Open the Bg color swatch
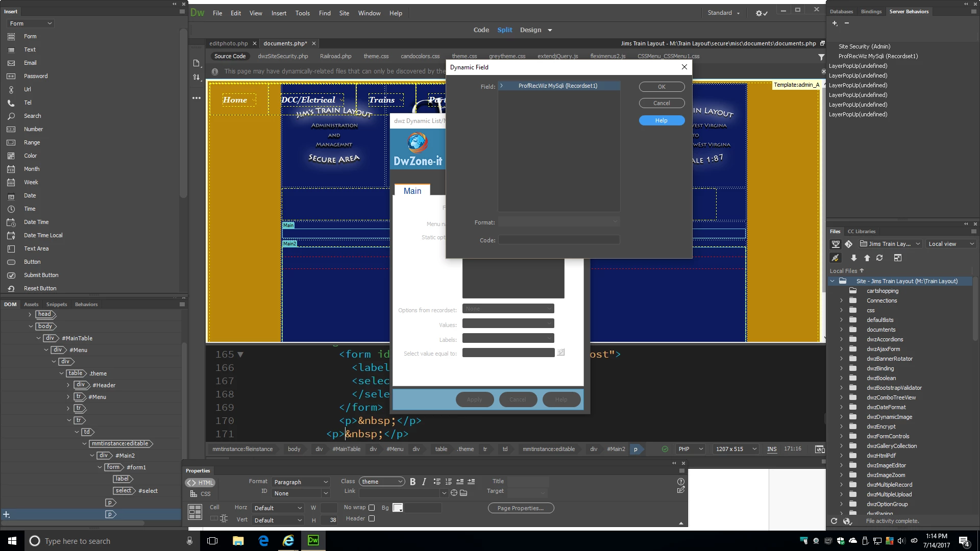Viewport: 980px width, 551px height. point(398,508)
